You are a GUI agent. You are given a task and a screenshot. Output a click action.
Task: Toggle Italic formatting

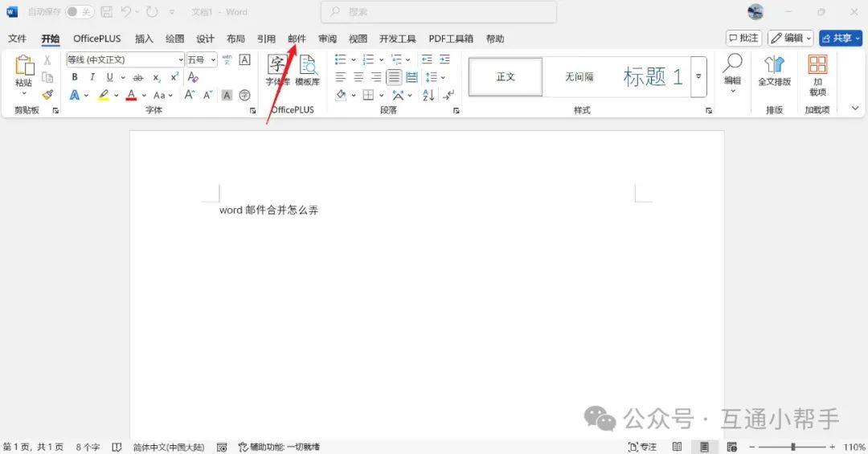[92, 77]
